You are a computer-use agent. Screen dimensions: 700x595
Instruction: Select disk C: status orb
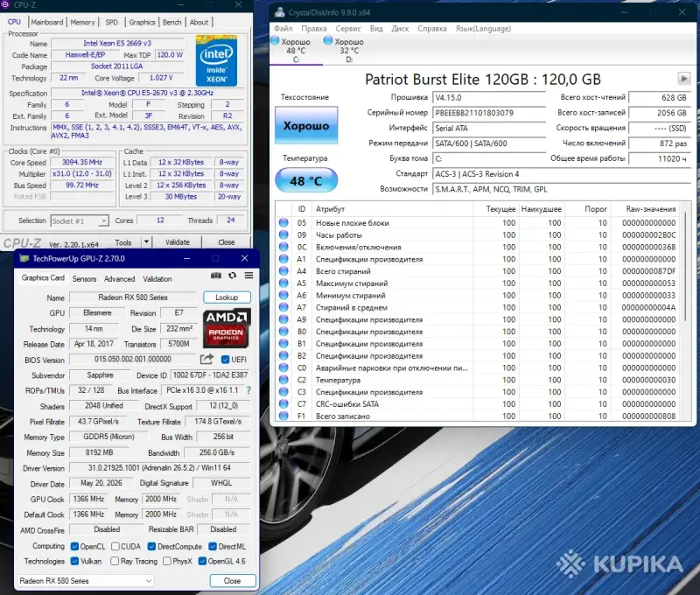276,40
